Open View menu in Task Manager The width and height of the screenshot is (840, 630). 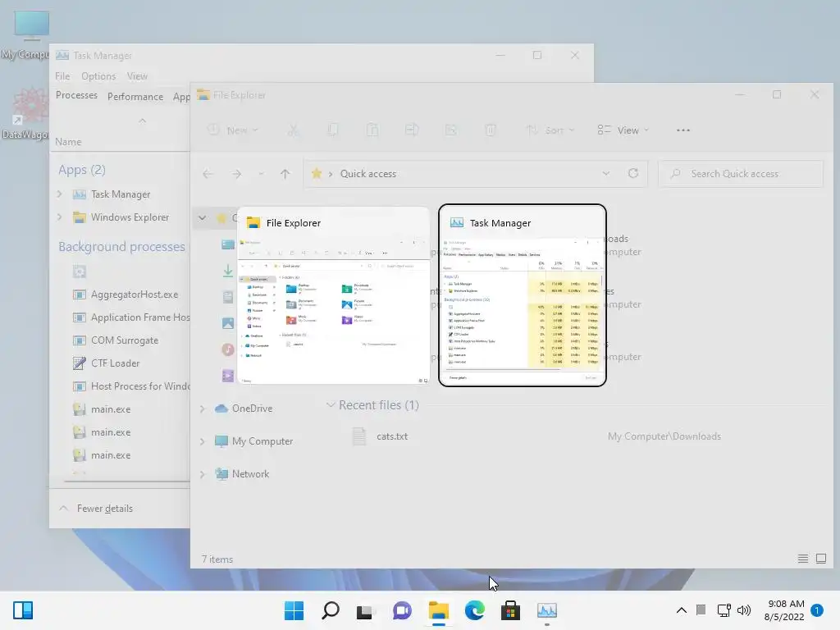[137, 76]
